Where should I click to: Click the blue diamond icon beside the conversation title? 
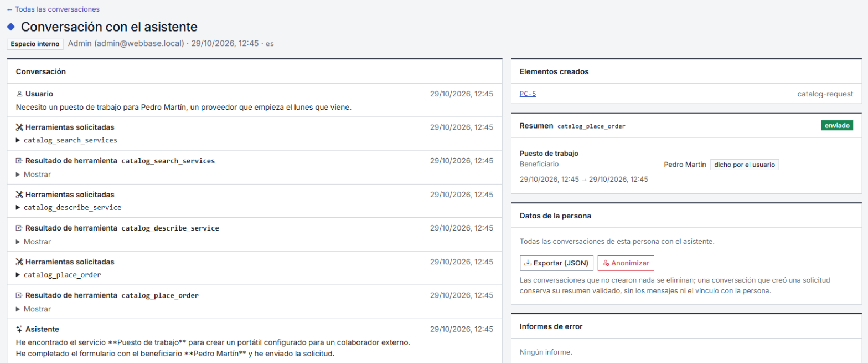click(x=11, y=27)
